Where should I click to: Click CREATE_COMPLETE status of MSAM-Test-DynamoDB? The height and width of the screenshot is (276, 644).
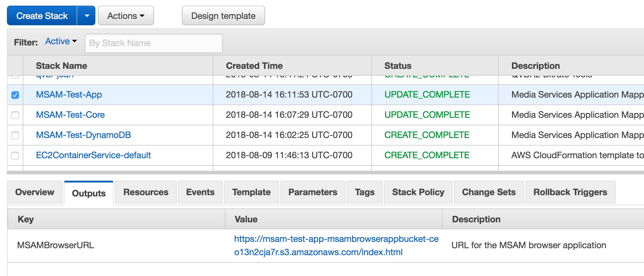coord(427,135)
